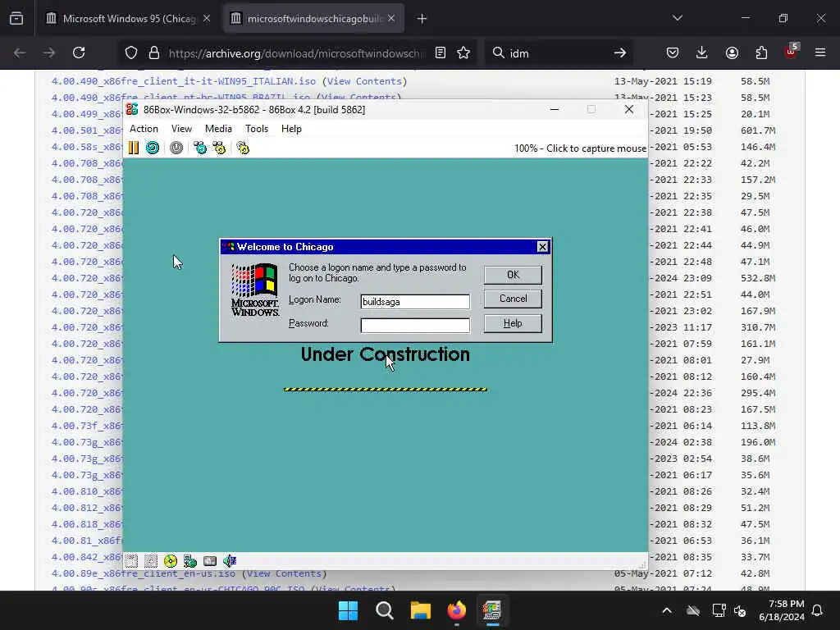
Task: Open the Media menu in 86Box
Action: point(218,129)
